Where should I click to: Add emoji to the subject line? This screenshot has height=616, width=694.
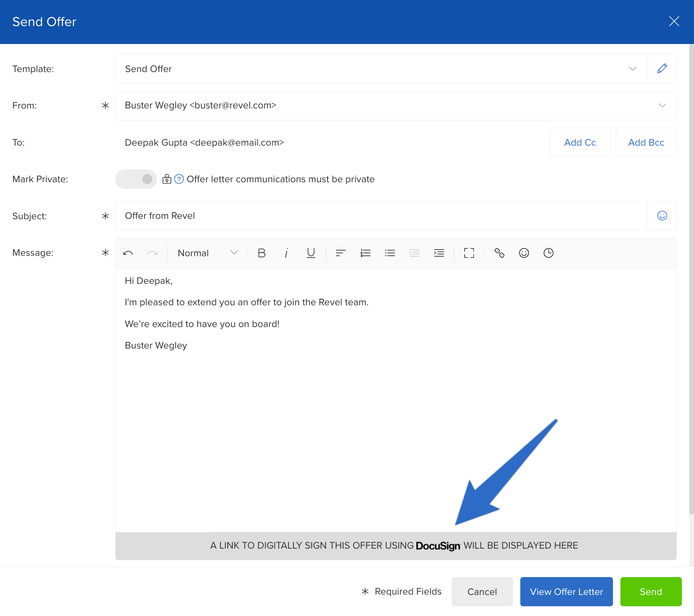[662, 216]
